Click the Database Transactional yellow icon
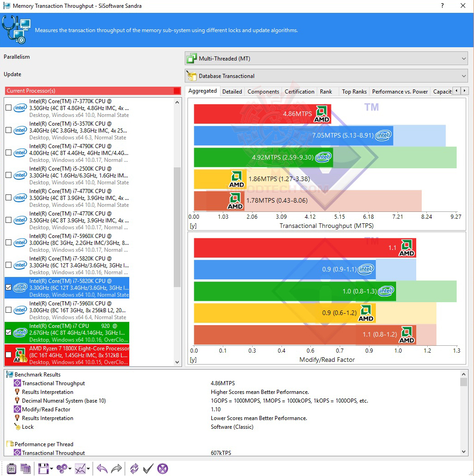This screenshot has height=476, width=474. click(x=192, y=76)
